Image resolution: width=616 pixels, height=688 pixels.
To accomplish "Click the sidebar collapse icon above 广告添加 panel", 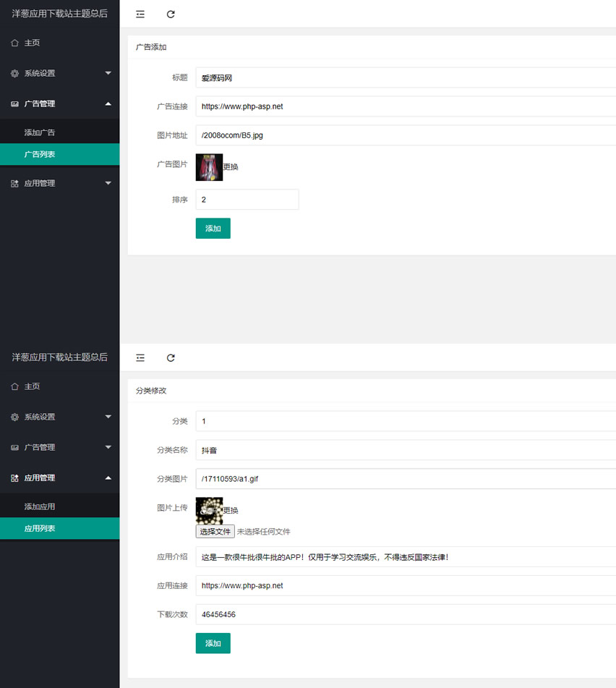I will (140, 14).
